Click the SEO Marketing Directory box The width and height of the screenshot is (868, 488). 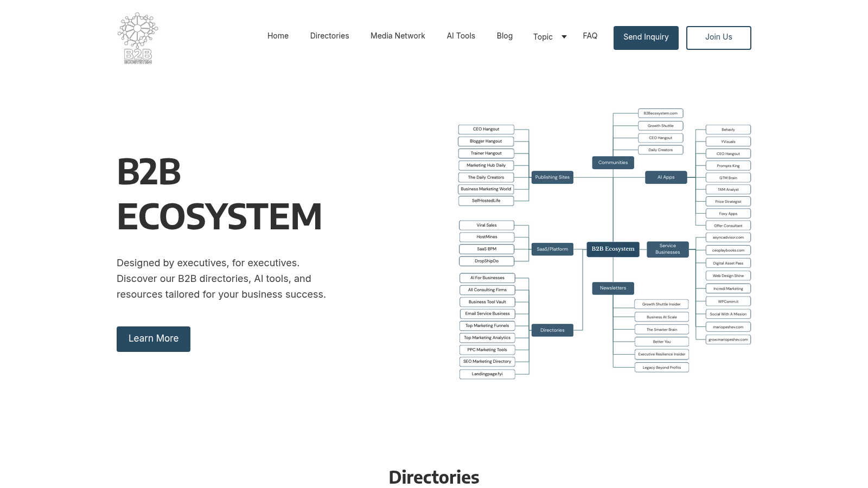coord(487,362)
